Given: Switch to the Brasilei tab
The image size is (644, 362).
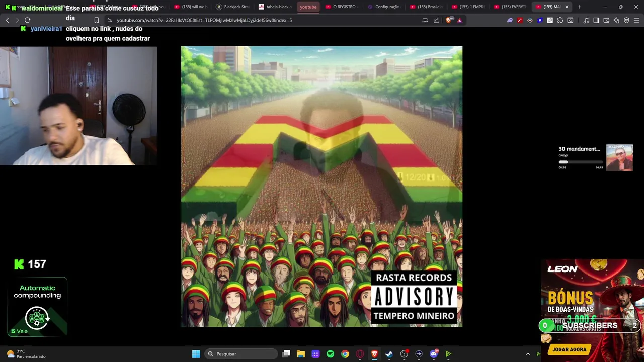Looking at the screenshot, I should [426, 7].
